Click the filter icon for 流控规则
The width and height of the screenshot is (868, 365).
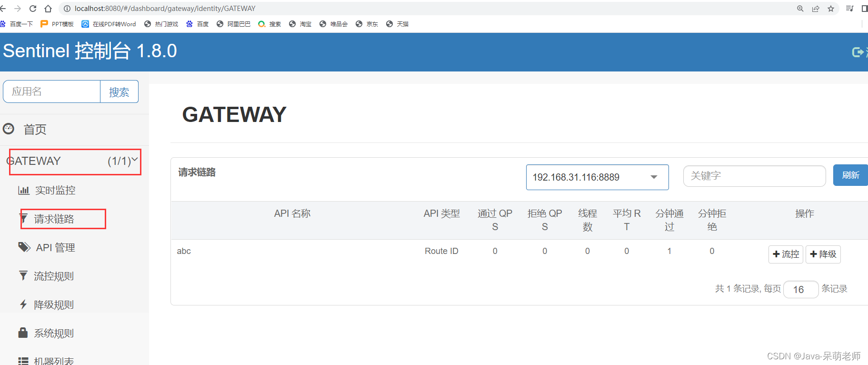click(x=23, y=275)
